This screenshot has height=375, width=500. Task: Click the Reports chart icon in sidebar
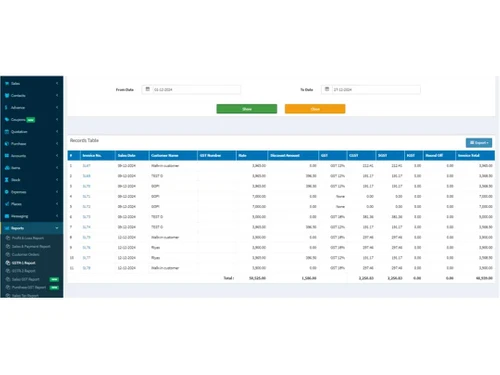tap(7, 228)
